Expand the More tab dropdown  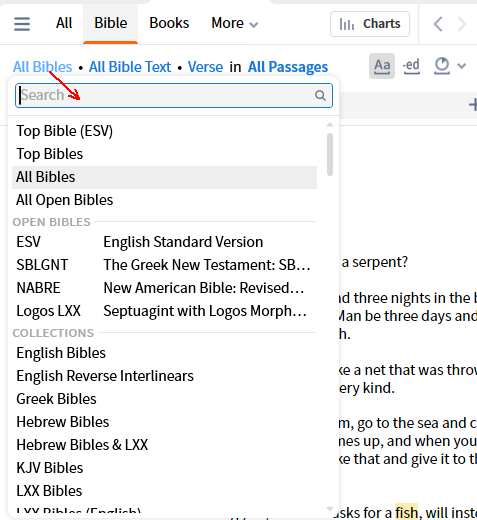pyautogui.click(x=235, y=23)
